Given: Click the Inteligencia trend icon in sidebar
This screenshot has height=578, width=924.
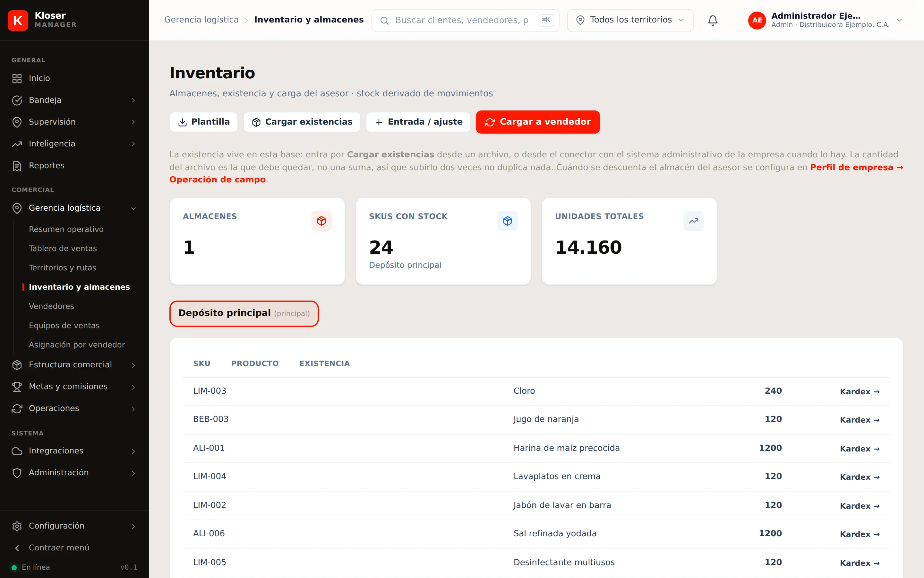Looking at the screenshot, I should click(x=17, y=144).
